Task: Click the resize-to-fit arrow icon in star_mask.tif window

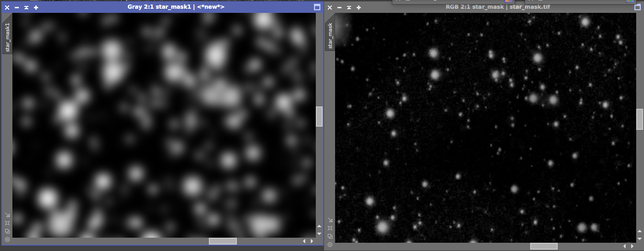Action: [330, 220]
